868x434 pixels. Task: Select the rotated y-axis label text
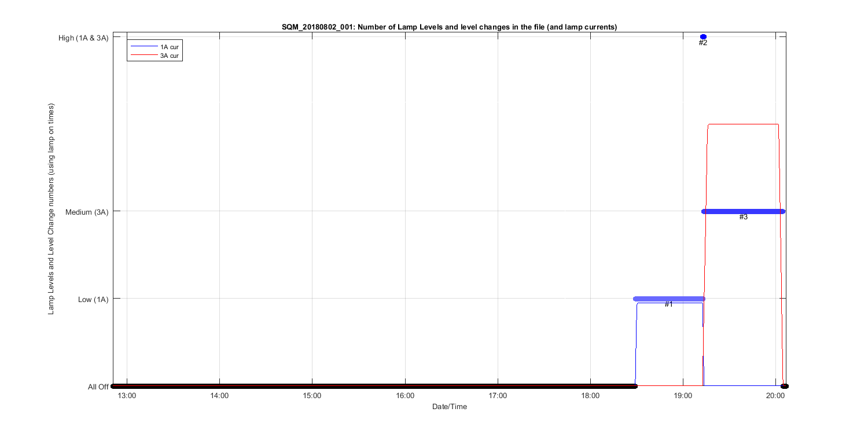pos(51,209)
